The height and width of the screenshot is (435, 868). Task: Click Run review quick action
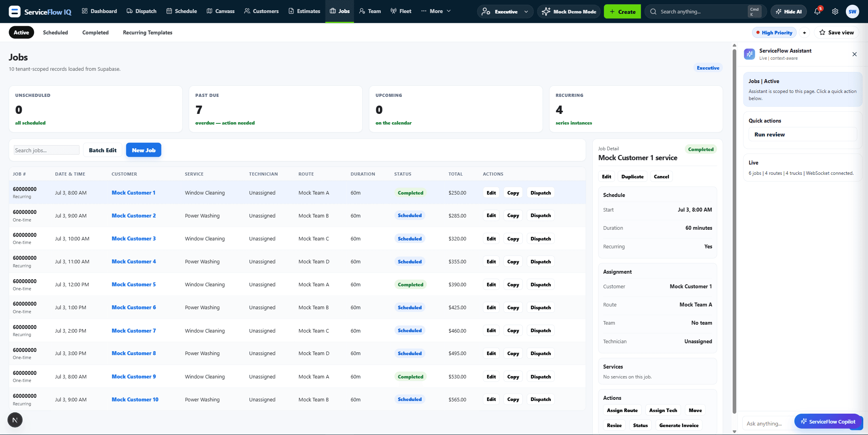tap(803, 134)
